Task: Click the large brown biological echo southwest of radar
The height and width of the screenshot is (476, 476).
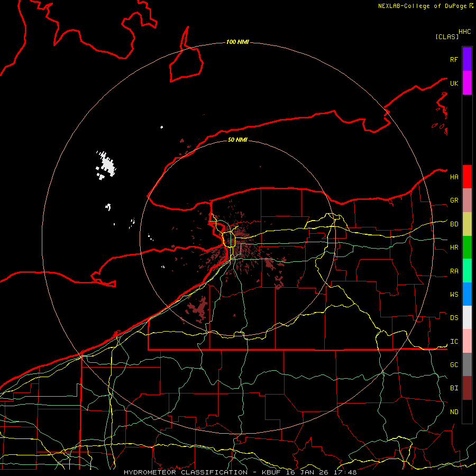Action: [198, 309]
